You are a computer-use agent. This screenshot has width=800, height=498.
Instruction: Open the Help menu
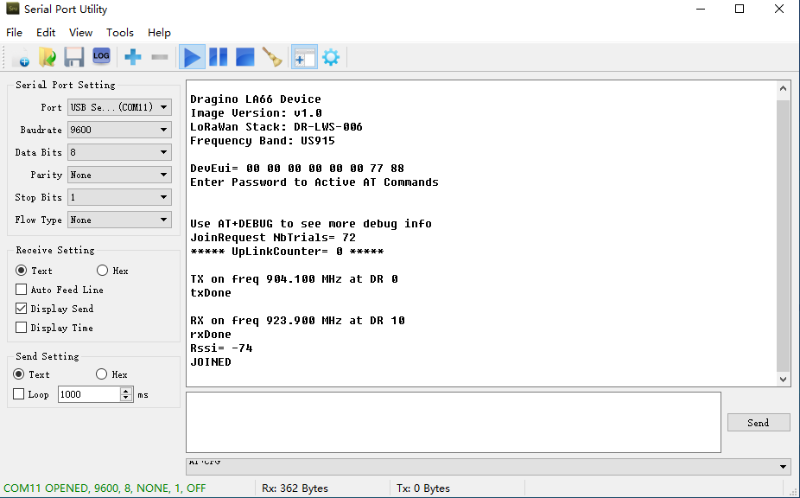159,32
